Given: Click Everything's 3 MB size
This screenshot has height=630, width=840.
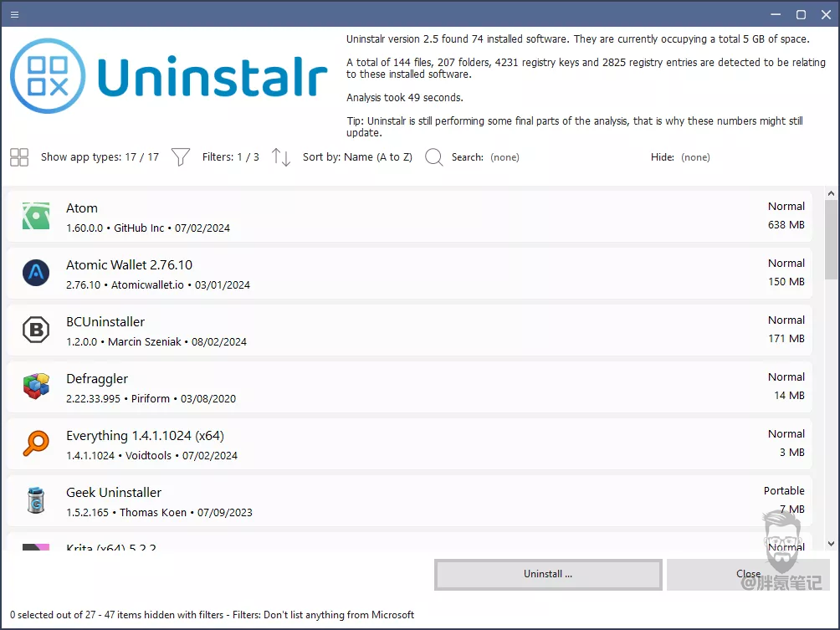Looking at the screenshot, I should click(791, 452).
